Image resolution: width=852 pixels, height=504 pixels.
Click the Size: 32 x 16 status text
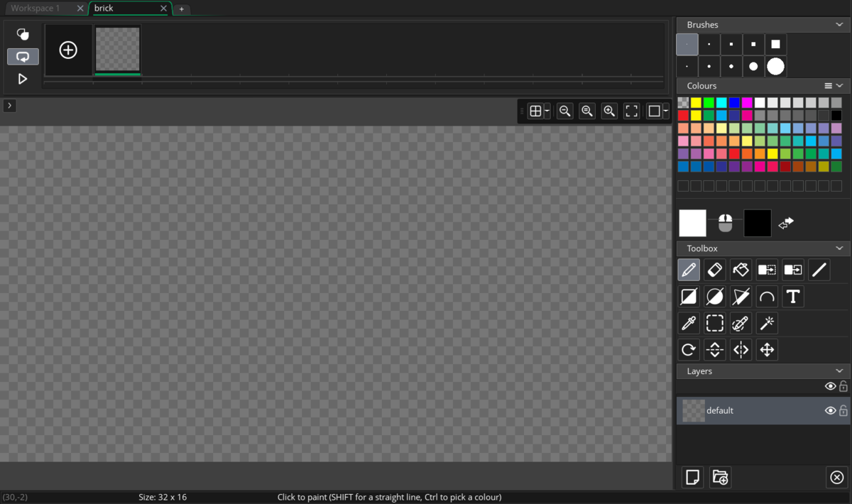pyautogui.click(x=163, y=497)
